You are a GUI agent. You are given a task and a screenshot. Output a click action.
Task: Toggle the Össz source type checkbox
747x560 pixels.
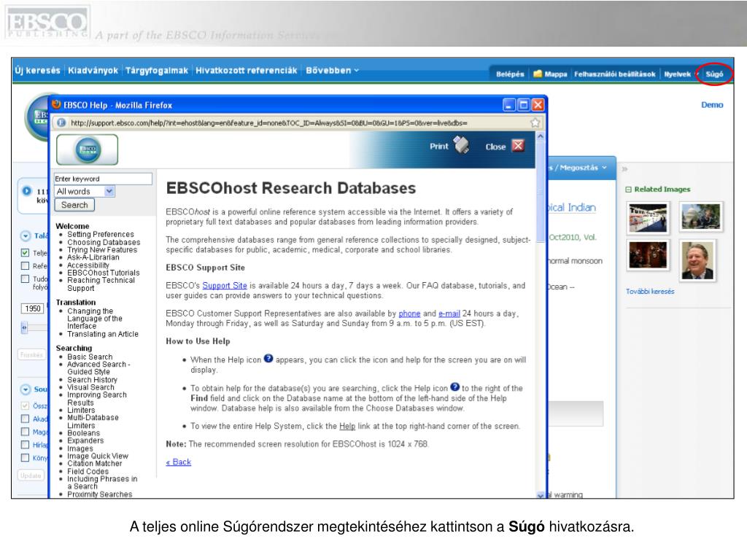coord(26,405)
